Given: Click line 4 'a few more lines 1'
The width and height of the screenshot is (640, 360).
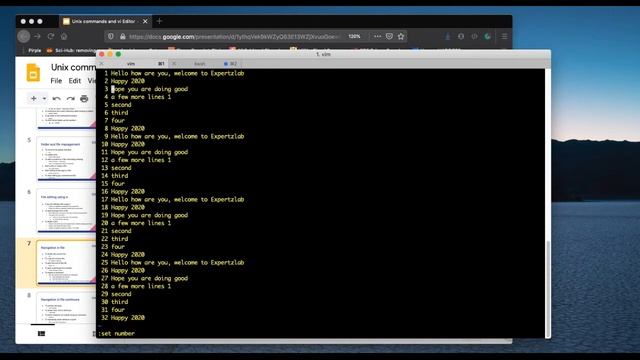Looking at the screenshot, I should pyautogui.click(x=141, y=97).
